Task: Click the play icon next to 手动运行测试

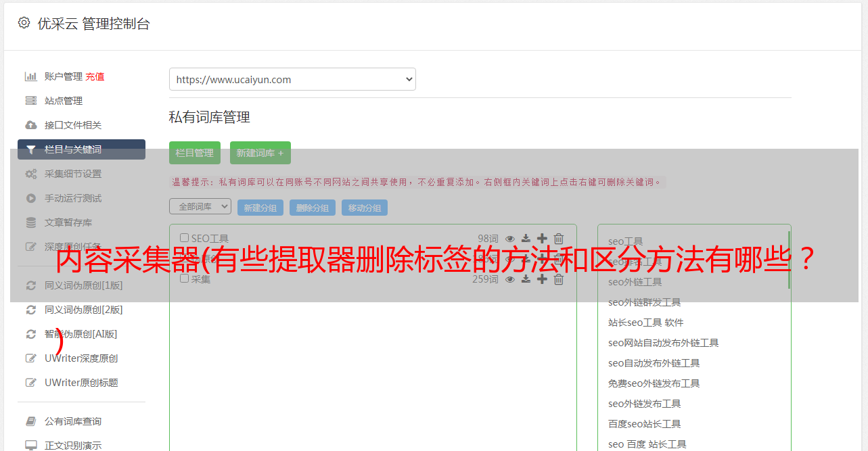Action: 31,198
